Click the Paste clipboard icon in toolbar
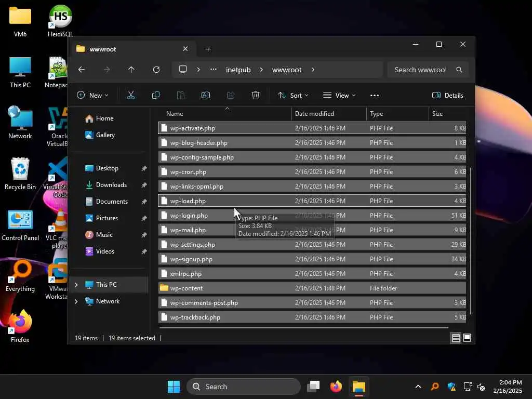Image resolution: width=532 pixels, height=399 pixels. point(181,96)
